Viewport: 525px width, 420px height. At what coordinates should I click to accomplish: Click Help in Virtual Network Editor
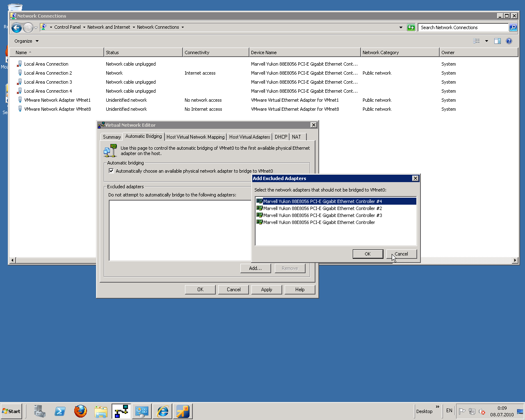[x=300, y=290]
